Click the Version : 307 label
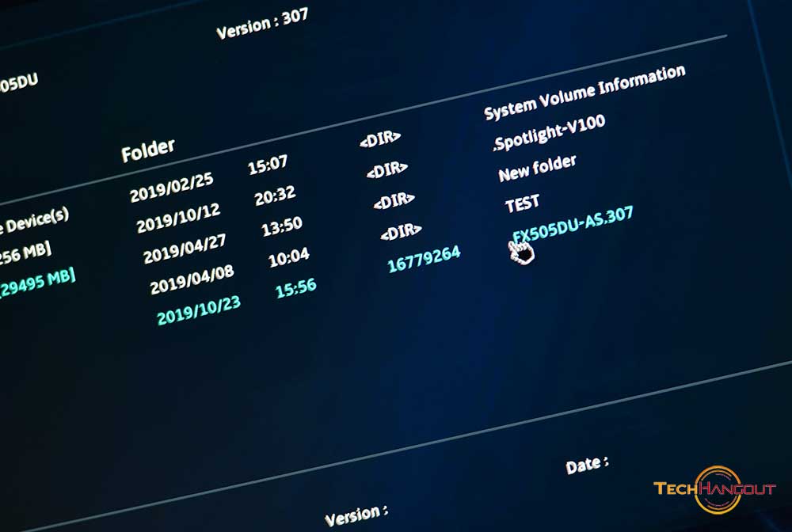Screen dimensions: 792x532 262,24
